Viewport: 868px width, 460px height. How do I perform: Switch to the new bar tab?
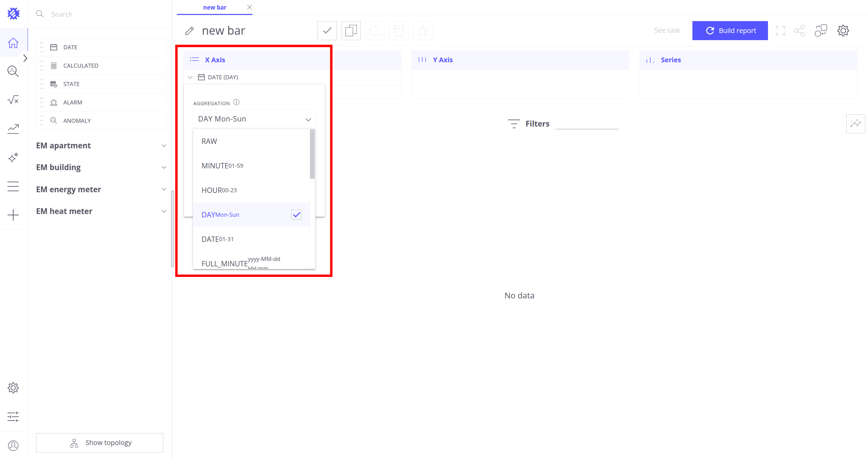click(214, 7)
